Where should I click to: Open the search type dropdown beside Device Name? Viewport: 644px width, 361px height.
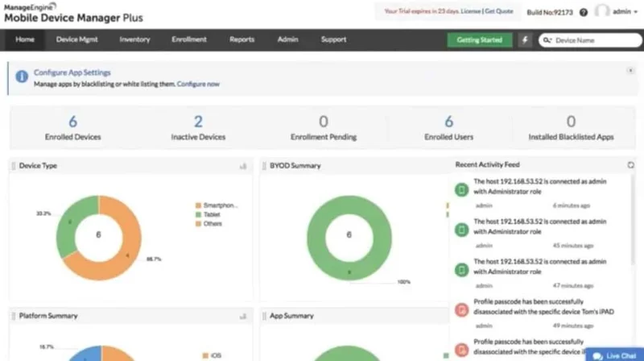547,40
